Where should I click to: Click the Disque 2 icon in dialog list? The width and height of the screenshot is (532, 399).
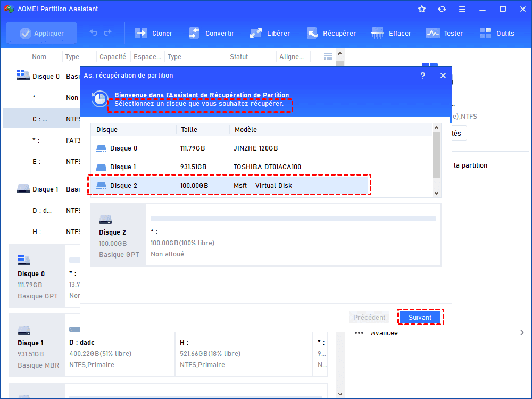click(101, 186)
